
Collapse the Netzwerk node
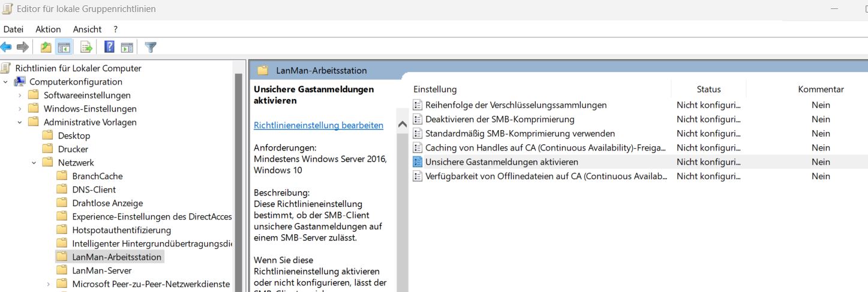pyautogui.click(x=34, y=162)
